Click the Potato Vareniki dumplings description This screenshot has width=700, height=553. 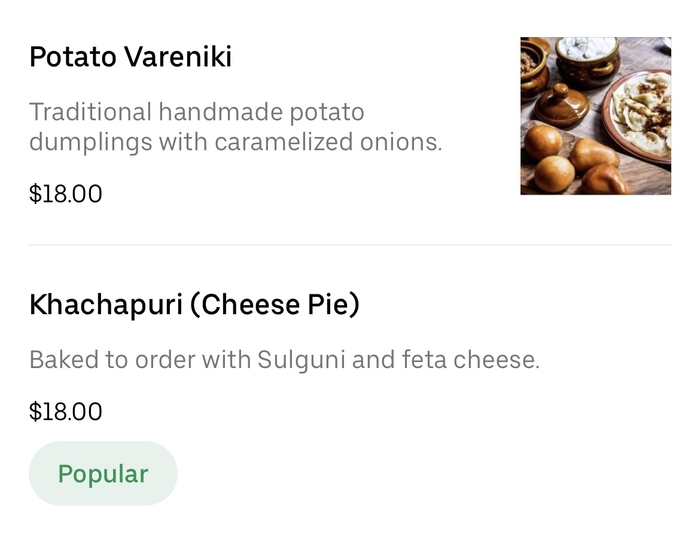click(x=235, y=127)
